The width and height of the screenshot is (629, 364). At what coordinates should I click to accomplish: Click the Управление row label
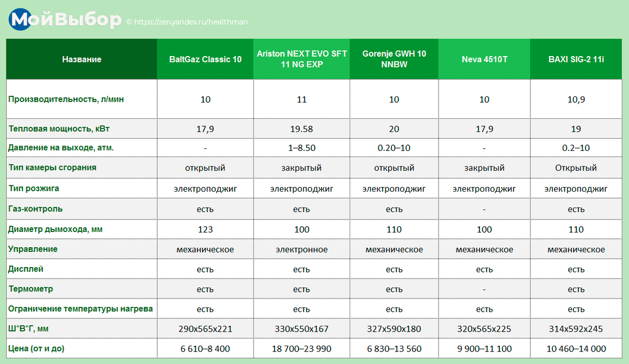pyautogui.click(x=33, y=249)
